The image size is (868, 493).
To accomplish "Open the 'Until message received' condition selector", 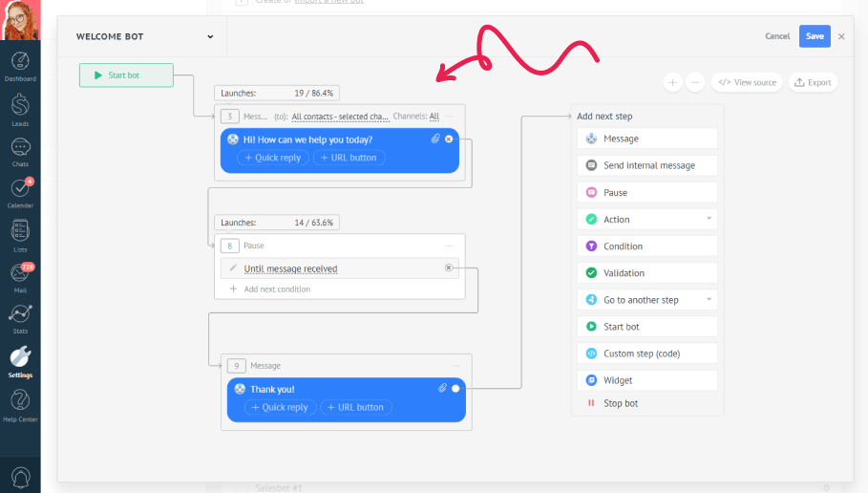I will click(290, 268).
